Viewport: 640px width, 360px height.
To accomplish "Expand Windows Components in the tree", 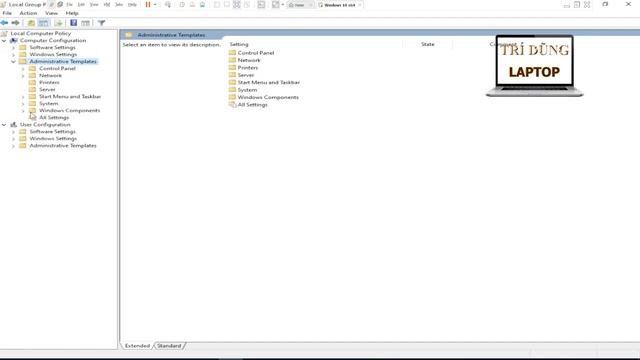I will click(x=23, y=111).
